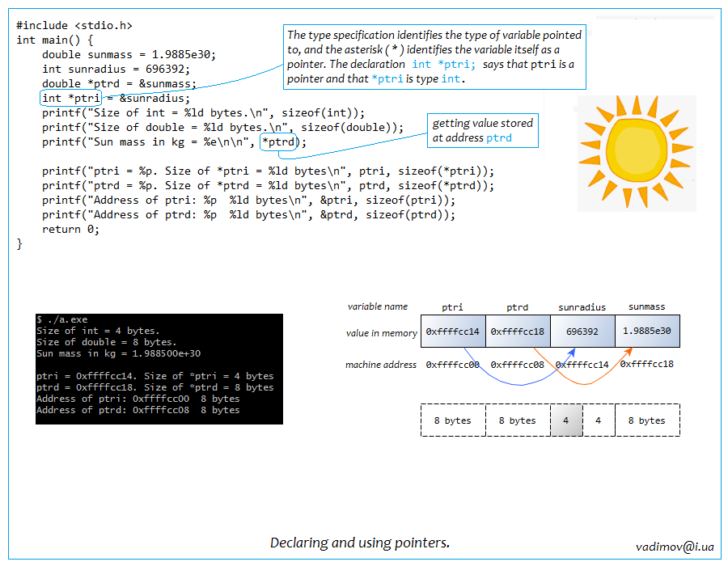Click the '#include <stdio.h>' code line

(74, 26)
